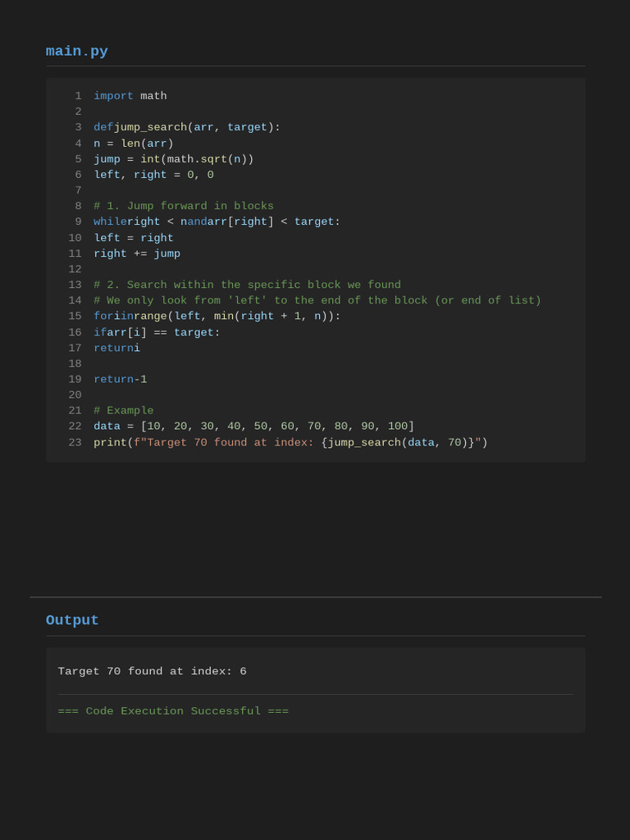Click the 'return -1' line

pos(121,379)
